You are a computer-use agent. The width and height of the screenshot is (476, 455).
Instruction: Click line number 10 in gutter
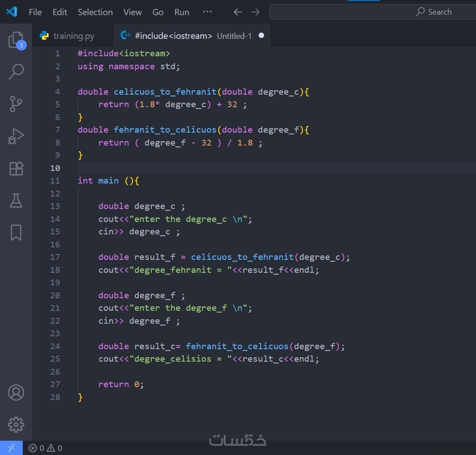(55, 168)
